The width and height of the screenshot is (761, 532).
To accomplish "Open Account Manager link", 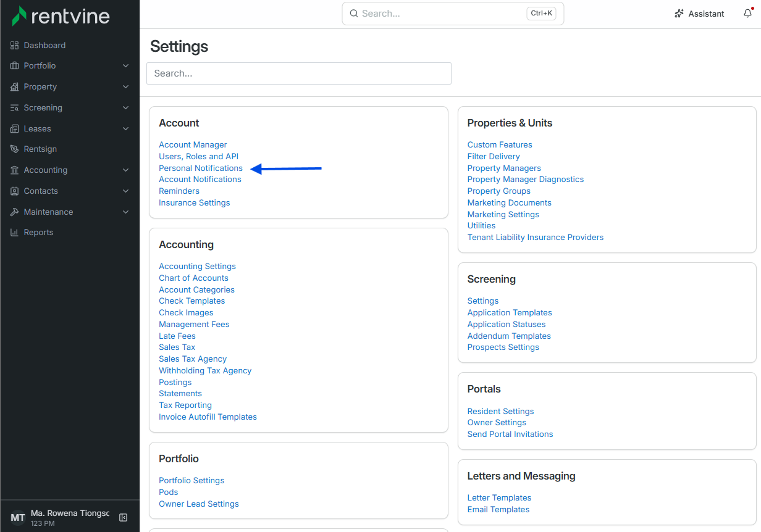I will point(193,144).
